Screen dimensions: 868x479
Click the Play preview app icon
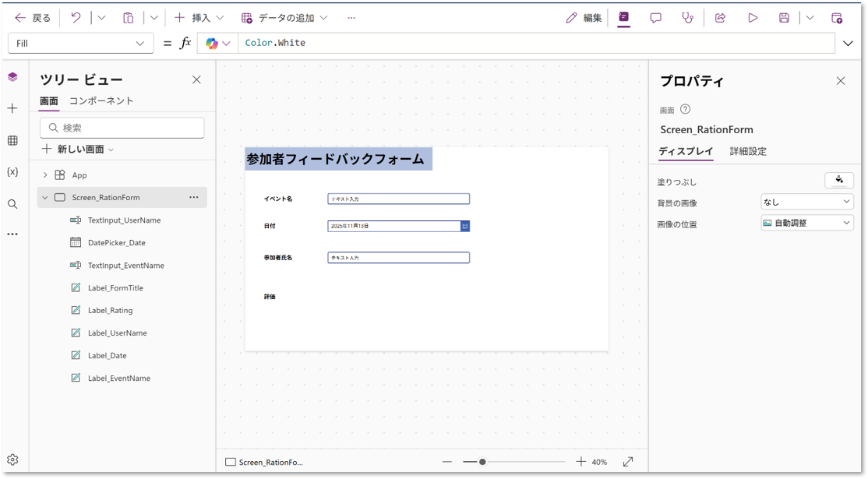point(753,18)
